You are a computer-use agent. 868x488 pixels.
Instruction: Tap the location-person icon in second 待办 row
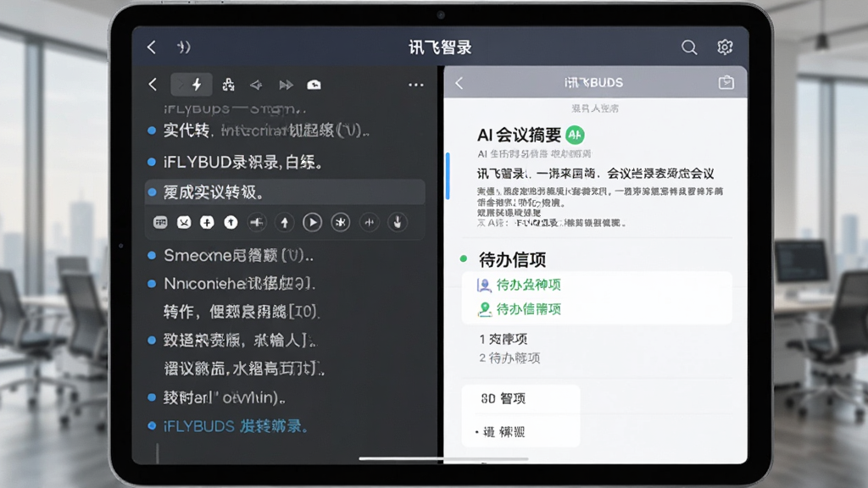click(x=484, y=309)
